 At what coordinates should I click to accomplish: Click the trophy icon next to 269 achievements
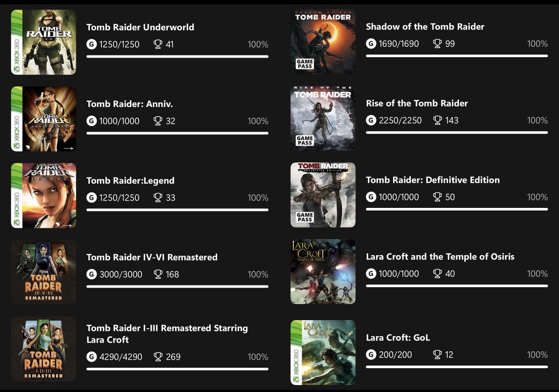(158, 357)
